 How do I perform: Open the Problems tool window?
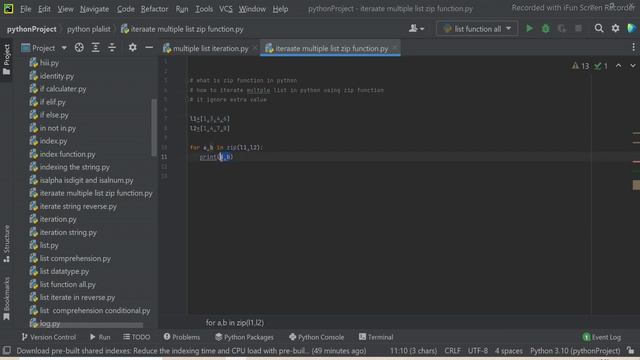click(x=182, y=337)
